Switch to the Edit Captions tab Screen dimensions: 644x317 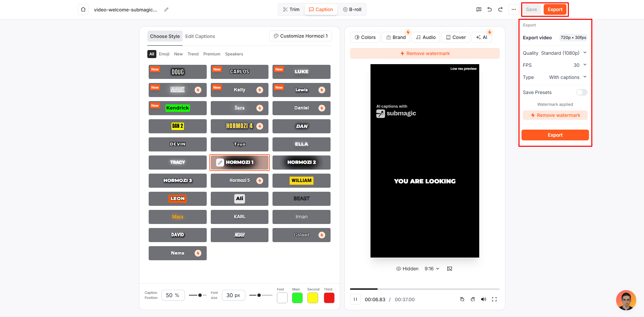(x=200, y=36)
